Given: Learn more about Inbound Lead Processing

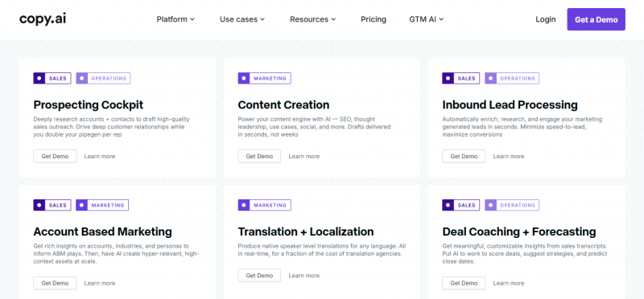Looking at the screenshot, I should (x=509, y=156).
